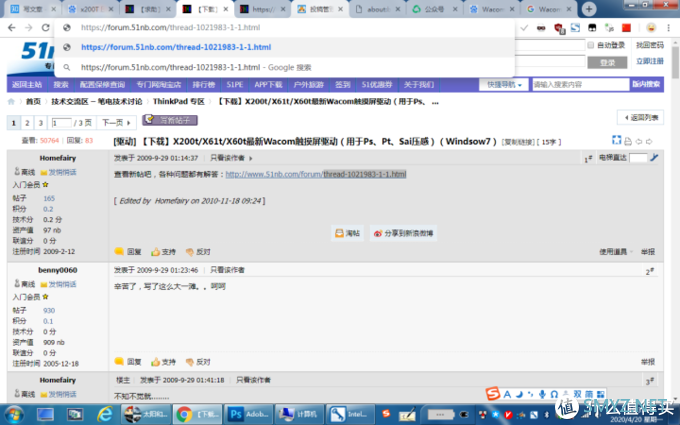Image resolution: width=680 pixels, height=425 pixels.
Task: Click the sunglasses extension icon
Action: [541, 28]
